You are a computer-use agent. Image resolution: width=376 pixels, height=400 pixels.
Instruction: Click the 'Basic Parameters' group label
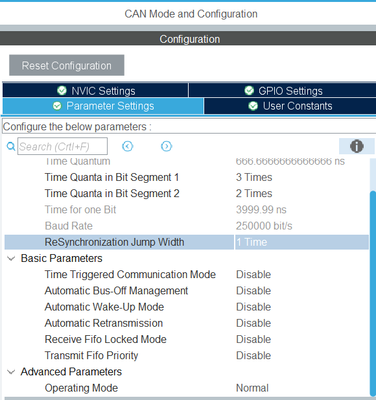pyautogui.click(x=61, y=258)
